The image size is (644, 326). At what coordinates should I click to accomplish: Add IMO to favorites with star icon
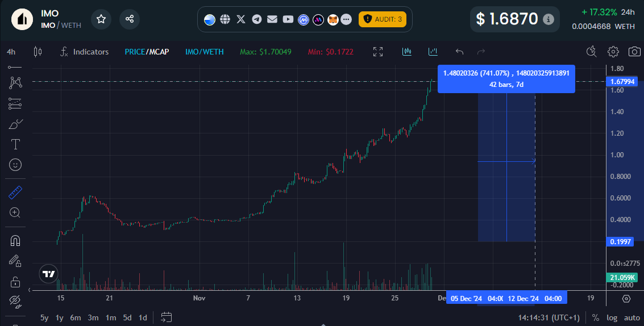pyautogui.click(x=101, y=19)
